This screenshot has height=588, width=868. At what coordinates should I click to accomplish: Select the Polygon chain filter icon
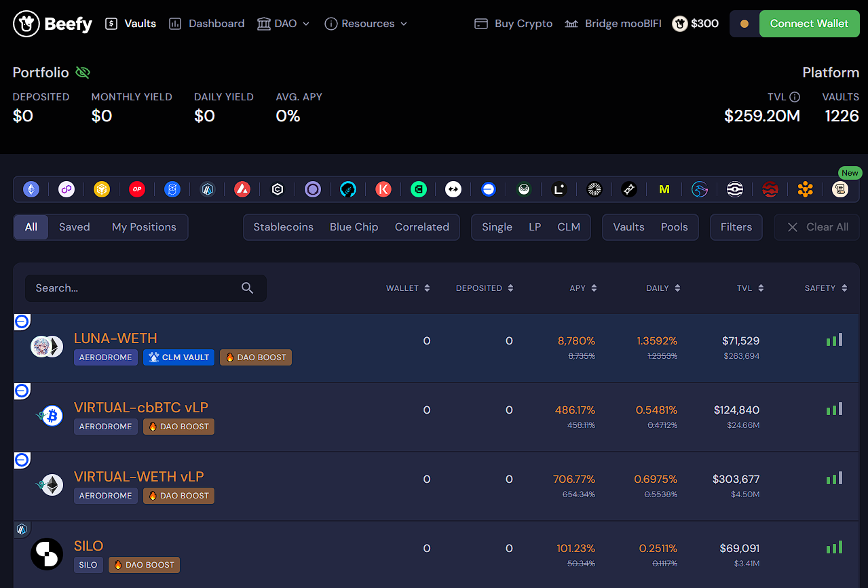pyautogui.click(x=67, y=189)
